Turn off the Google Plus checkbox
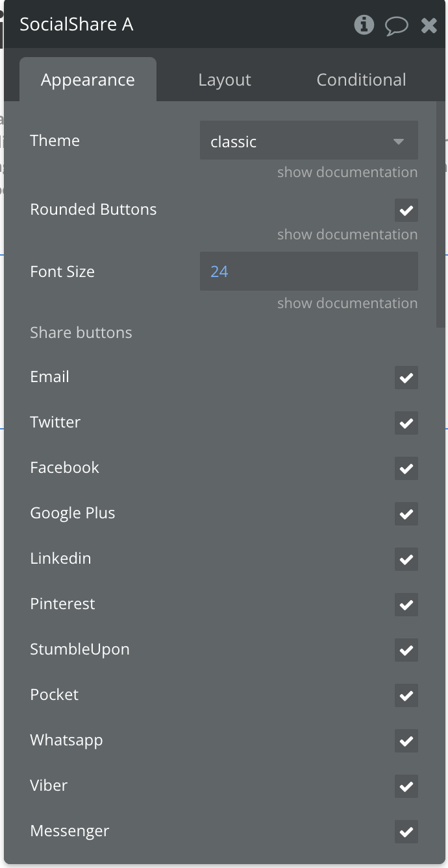This screenshot has height=868, width=448. coord(406,514)
